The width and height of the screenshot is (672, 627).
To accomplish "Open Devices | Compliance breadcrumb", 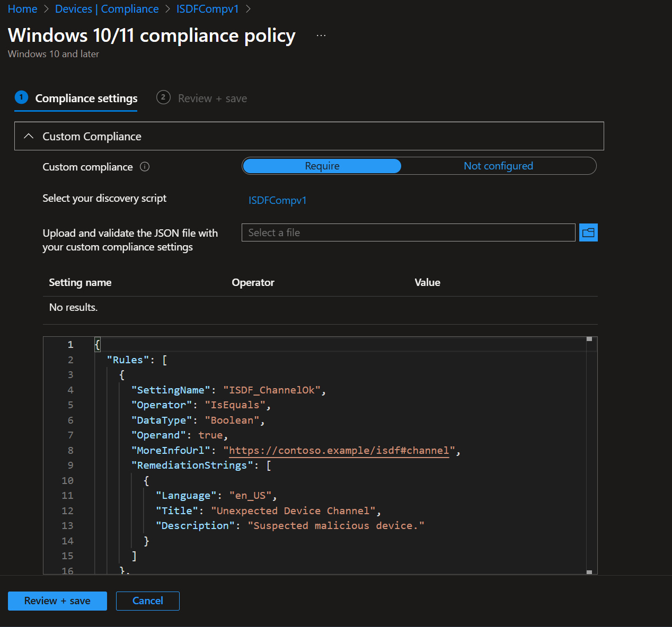I will [107, 9].
